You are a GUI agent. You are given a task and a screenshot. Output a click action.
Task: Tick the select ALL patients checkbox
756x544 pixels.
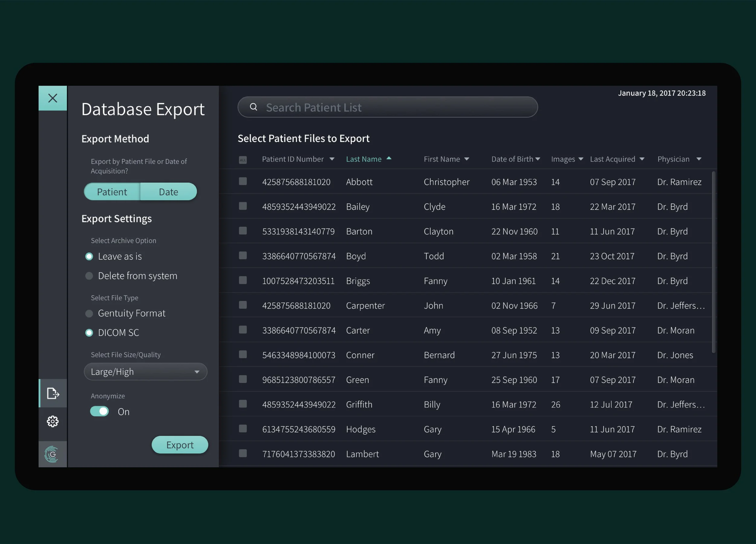point(243,160)
